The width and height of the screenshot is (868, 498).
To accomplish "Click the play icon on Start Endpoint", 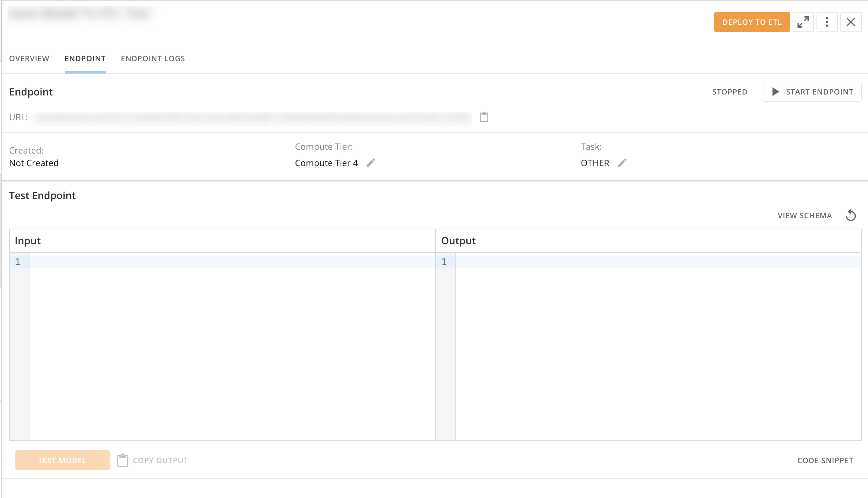I will 776,92.
